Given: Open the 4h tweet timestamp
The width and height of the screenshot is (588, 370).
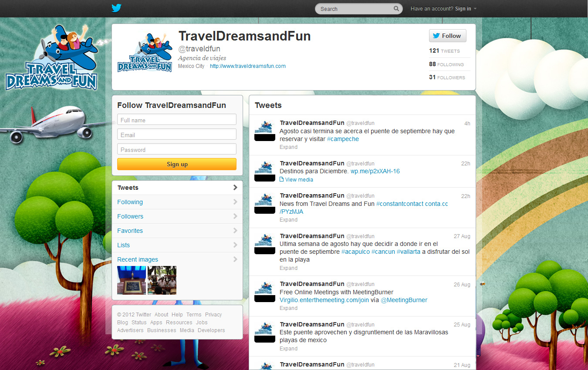Looking at the screenshot, I should coord(467,124).
